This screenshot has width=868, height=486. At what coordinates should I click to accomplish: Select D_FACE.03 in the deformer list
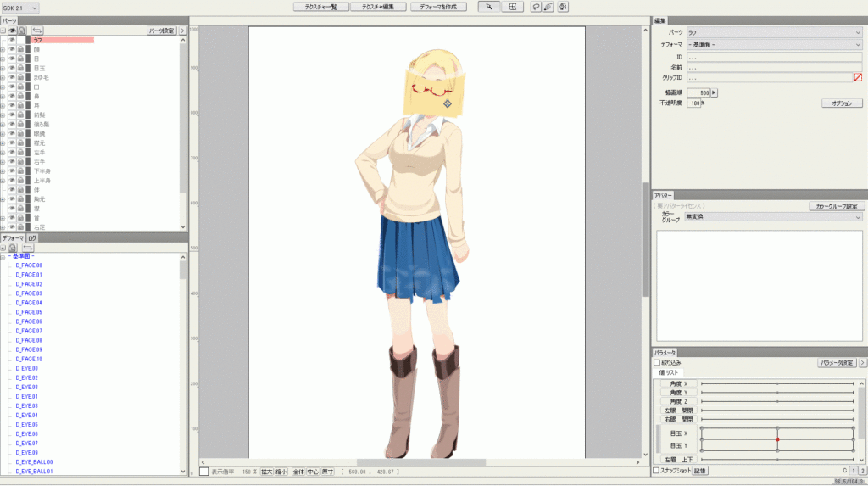pyautogui.click(x=29, y=293)
